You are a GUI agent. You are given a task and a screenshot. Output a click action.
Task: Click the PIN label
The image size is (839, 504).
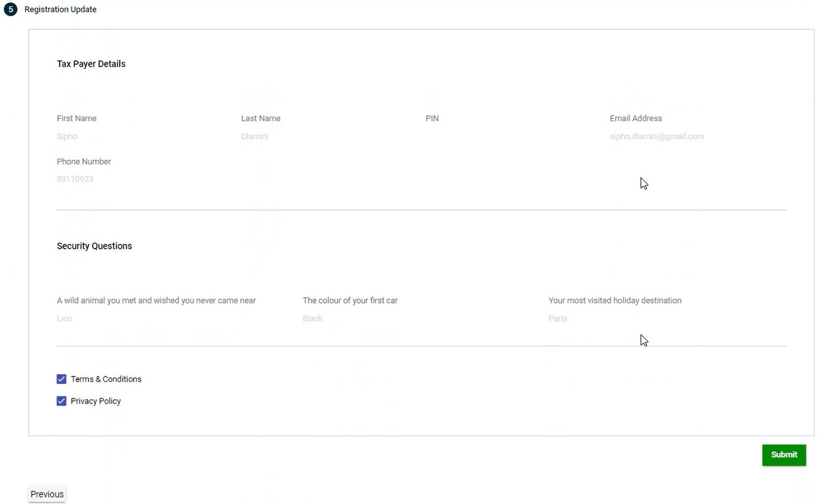pyautogui.click(x=431, y=118)
